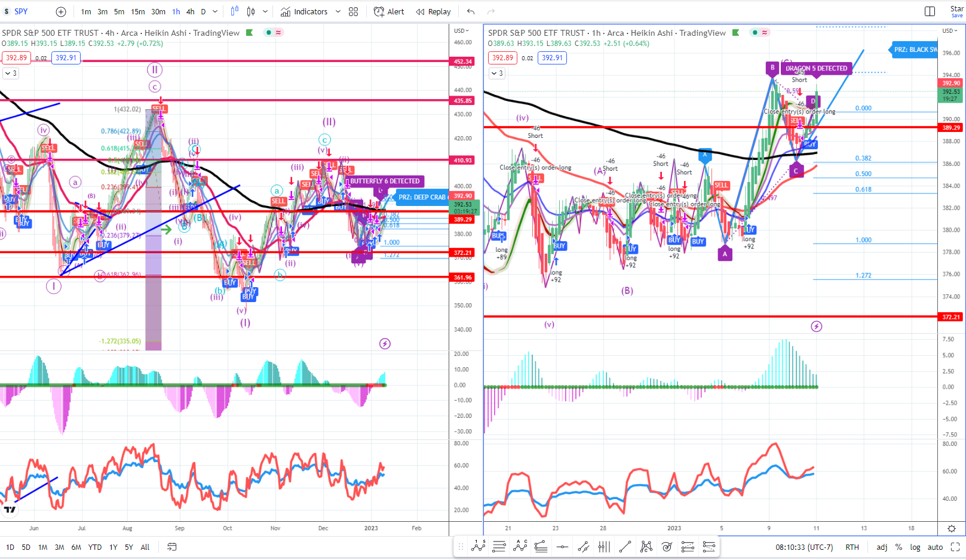The width and height of the screenshot is (966, 560).
Task: Switch to the 1m timeframe
Action: (x=86, y=11)
